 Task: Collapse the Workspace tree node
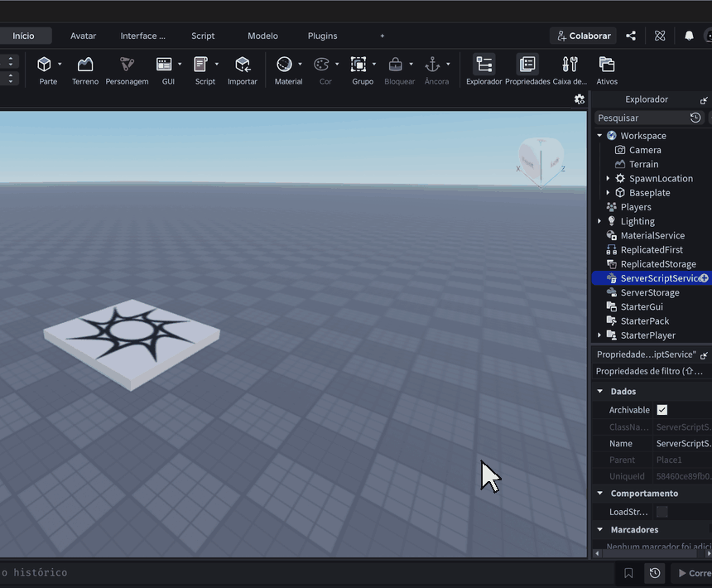pyautogui.click(x=599, y=135)
